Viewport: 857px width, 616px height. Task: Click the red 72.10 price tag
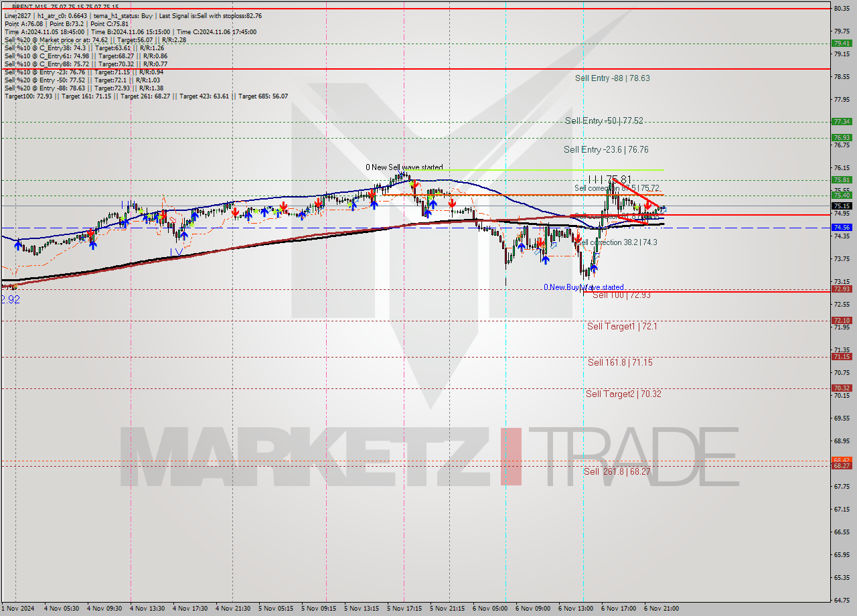click(842, 320)
